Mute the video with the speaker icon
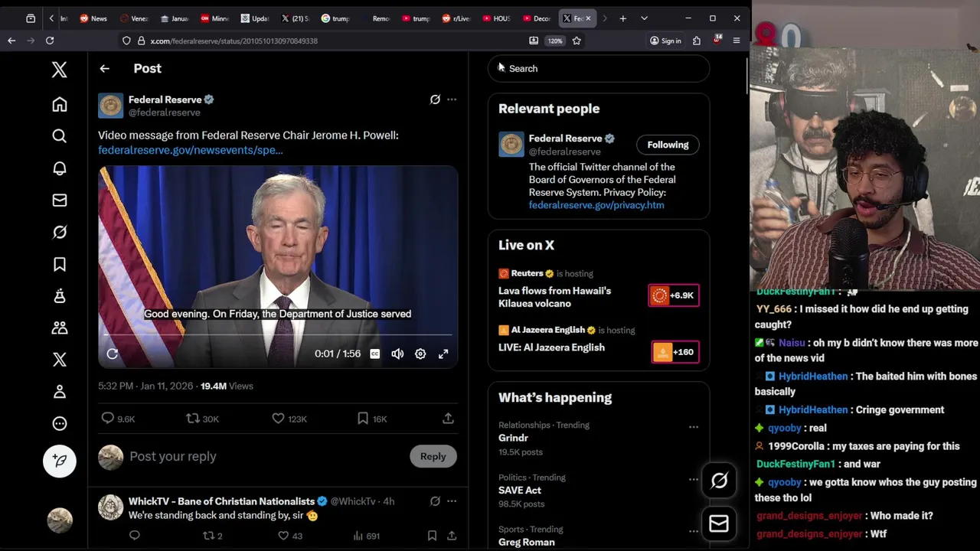 pos(397,354)
